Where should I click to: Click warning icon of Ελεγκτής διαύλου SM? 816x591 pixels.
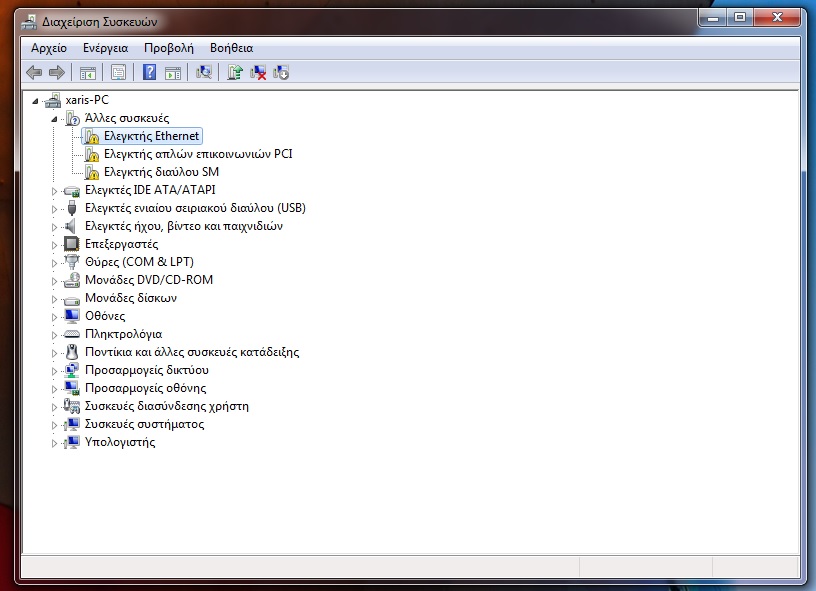[x=92, y=172]
